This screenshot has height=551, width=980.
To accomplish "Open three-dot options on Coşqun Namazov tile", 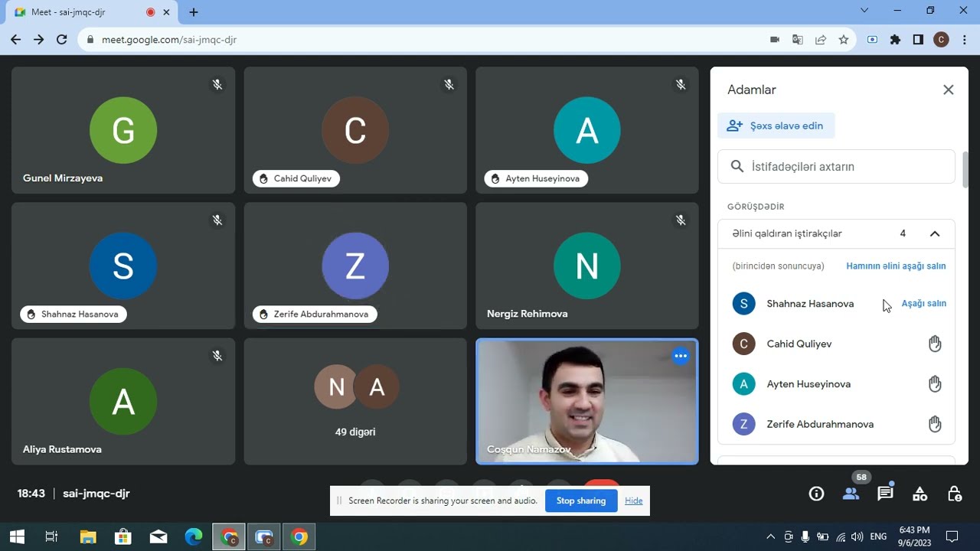I will 681,356.
